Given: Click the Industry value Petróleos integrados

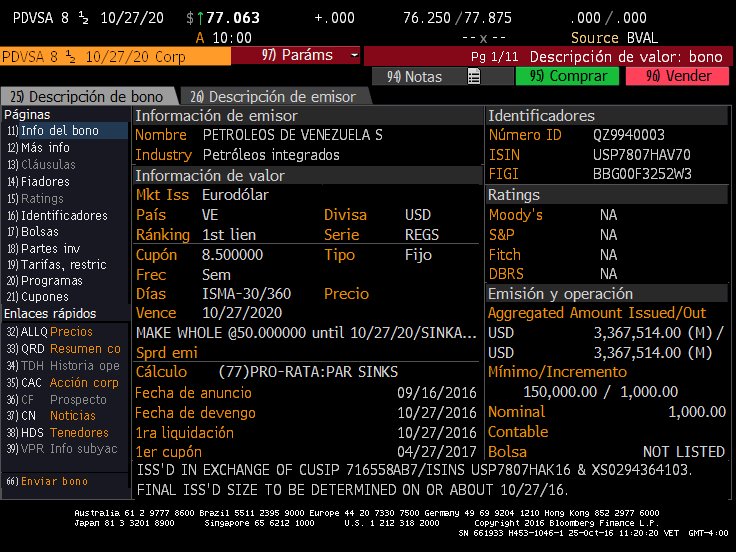Looking at the screenshot, I should [x=271, y=154].
